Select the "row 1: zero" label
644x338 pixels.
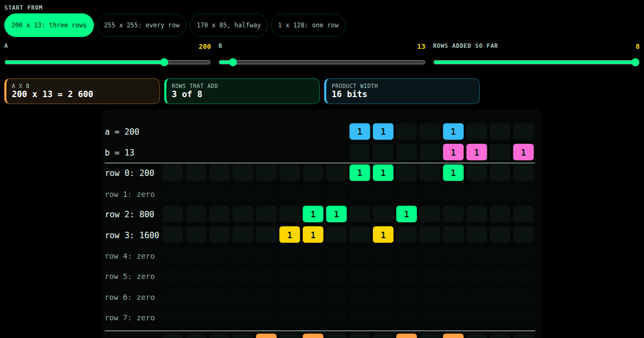130,194
